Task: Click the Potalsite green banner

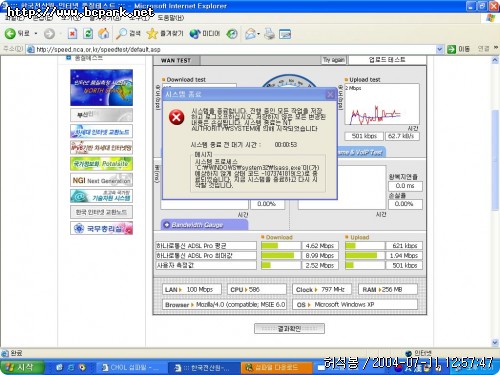Action: tap(101, 164)
